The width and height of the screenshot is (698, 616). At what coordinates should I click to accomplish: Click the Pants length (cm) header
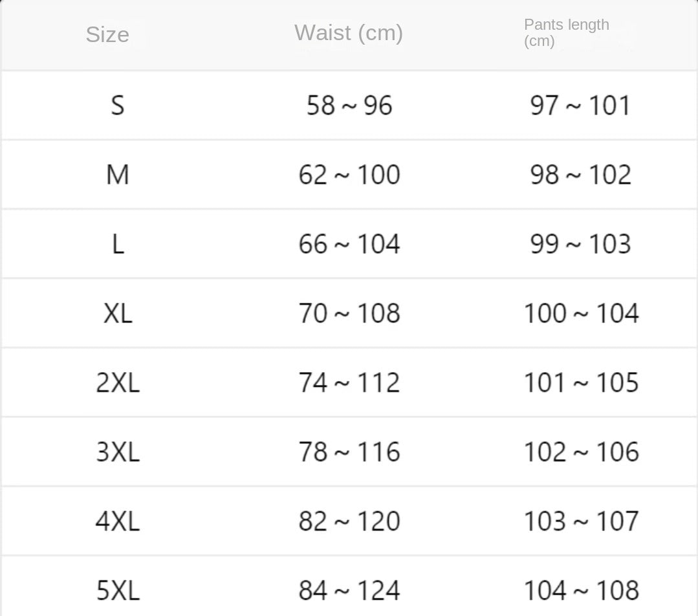click(x=566, y=32)
